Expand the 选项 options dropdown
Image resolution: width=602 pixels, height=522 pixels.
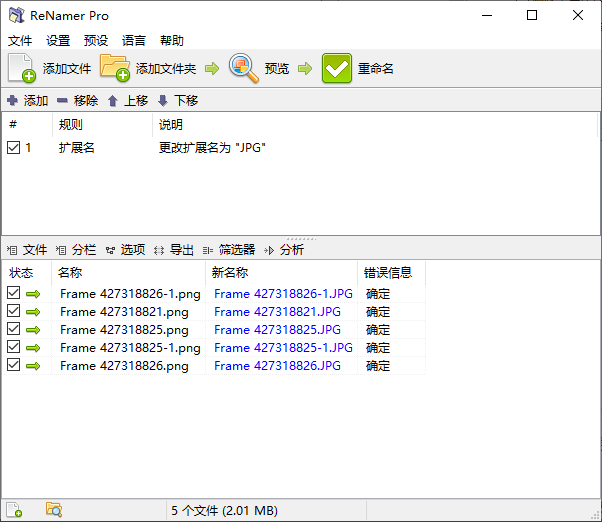[x=126, y=250]
